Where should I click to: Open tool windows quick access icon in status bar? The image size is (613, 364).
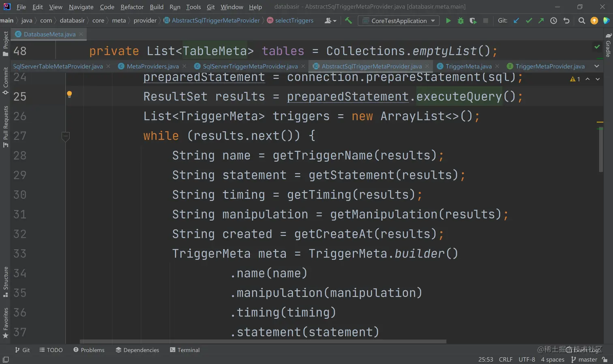(6, 360)
